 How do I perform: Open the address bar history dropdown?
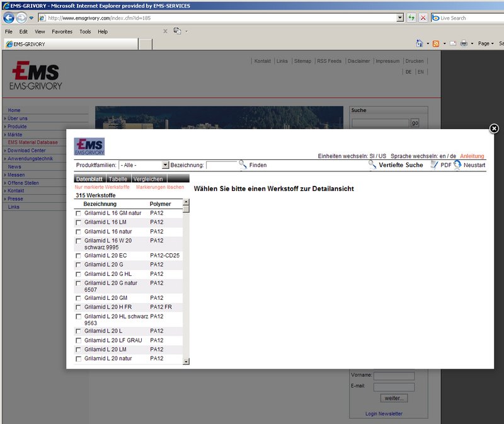[399, 18]
